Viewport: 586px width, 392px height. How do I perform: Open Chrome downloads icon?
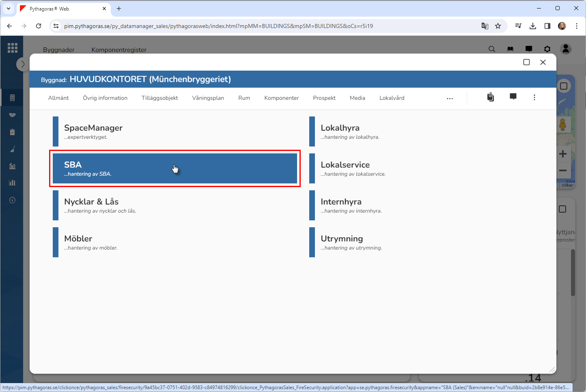click(x=533, y=26)
